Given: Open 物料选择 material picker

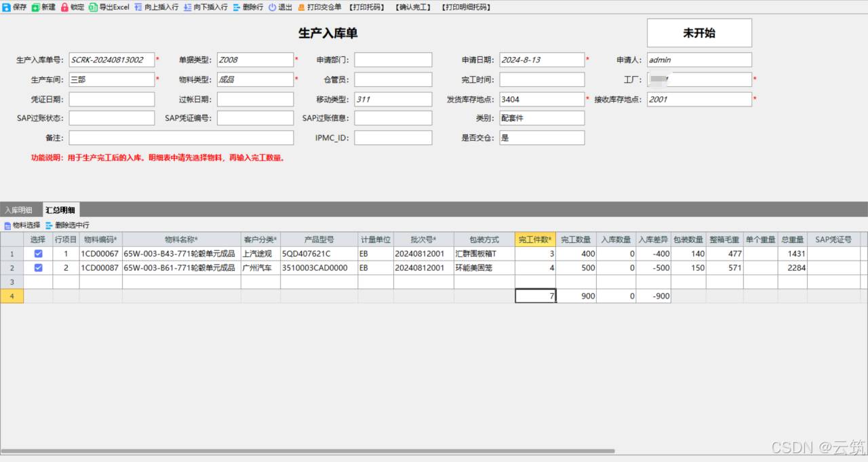Looking at the screenshot, I should (22, 225).
